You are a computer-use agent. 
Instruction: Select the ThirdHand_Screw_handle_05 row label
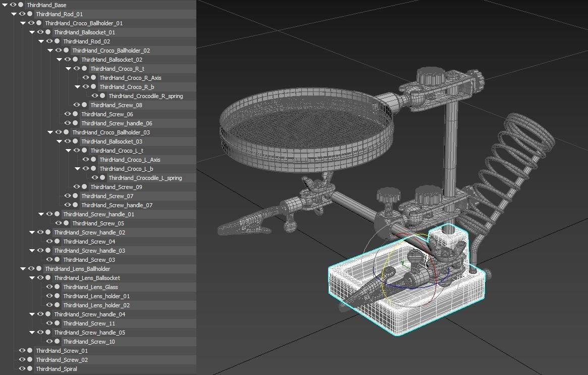(90, 333)
